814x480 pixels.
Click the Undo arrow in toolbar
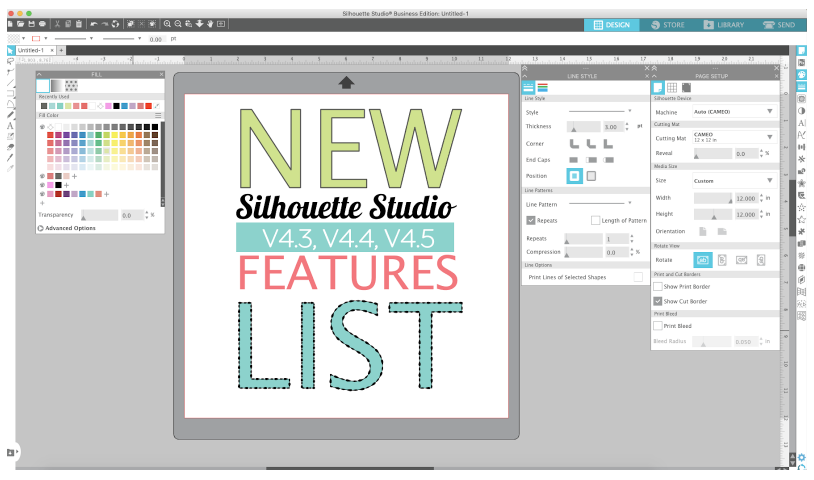pos(94,23)
